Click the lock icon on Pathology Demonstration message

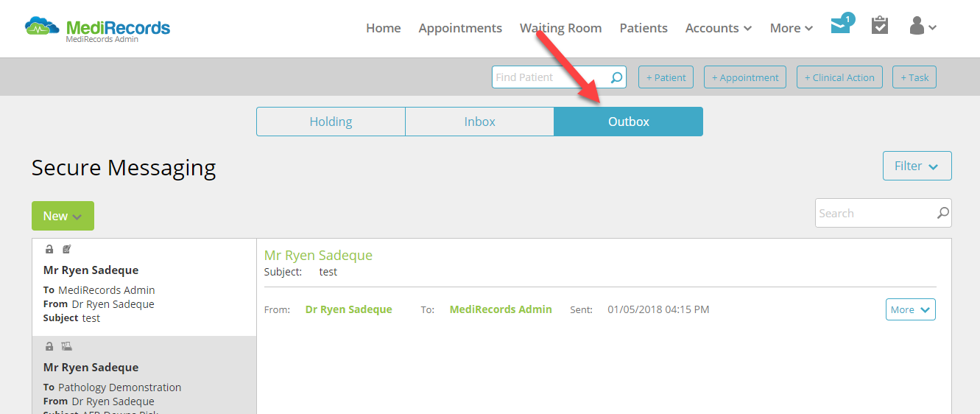(x=49, y=346)
